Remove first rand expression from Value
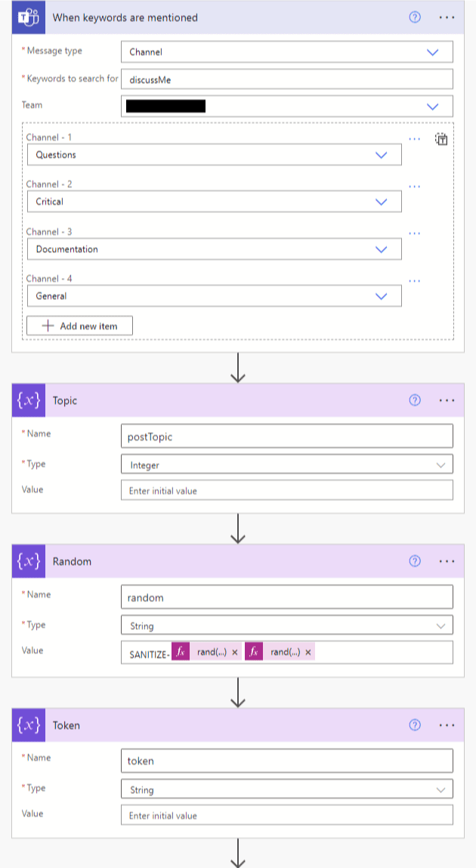Screen dimensions: 476x868 (x=235, y=652)
